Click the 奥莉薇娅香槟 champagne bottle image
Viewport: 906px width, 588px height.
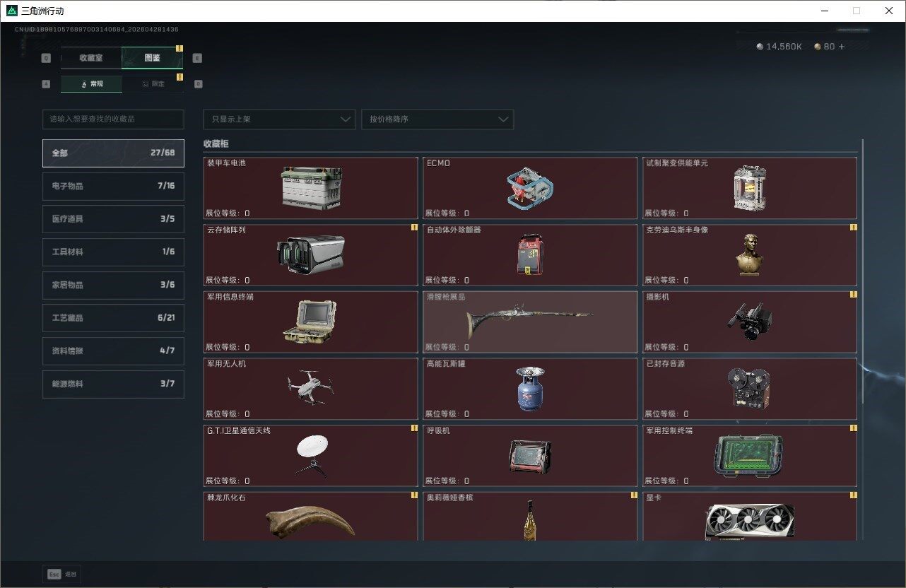(x=530, y=521)
